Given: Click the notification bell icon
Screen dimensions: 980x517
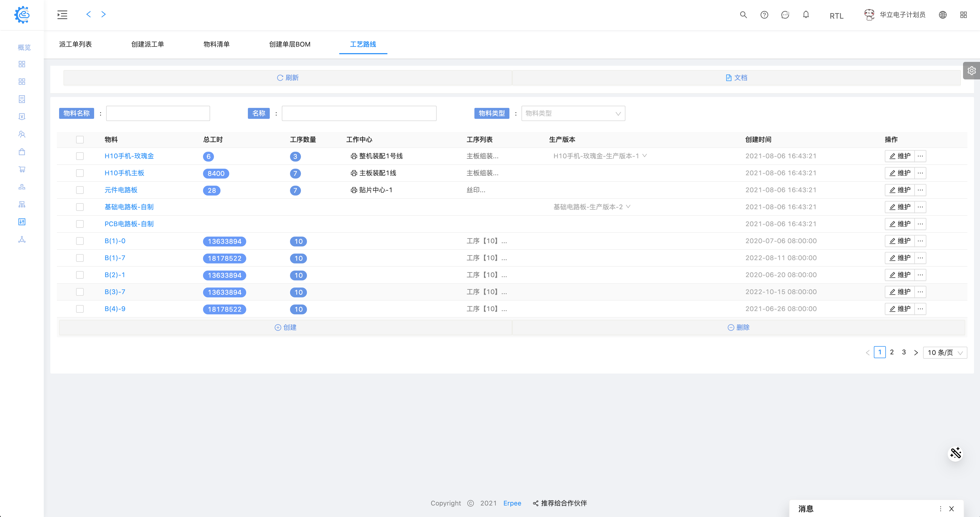Looking at the screenshot, I should [806, 15].
